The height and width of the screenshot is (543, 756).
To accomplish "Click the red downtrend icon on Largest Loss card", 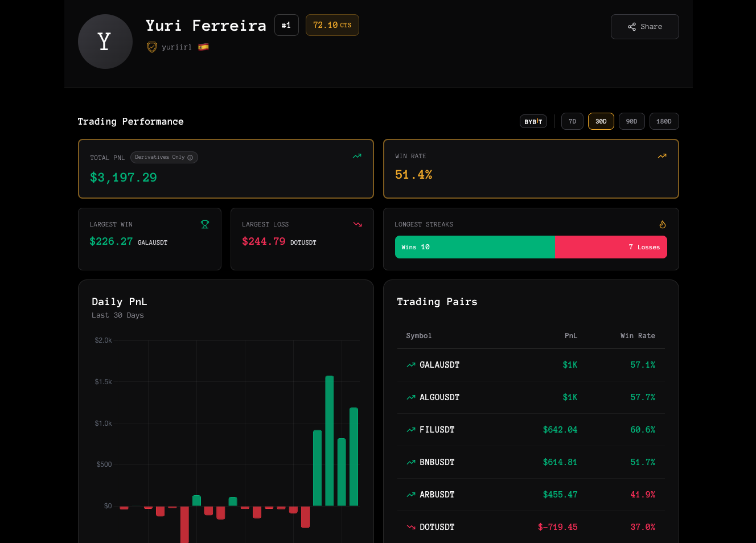I will pyautogui.click(x=358, y=224).
